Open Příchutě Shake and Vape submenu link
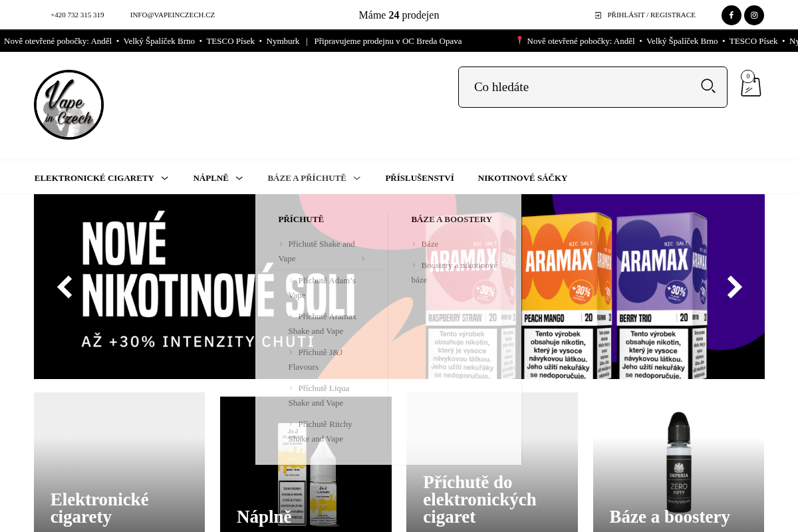 (x=317, y=251)
